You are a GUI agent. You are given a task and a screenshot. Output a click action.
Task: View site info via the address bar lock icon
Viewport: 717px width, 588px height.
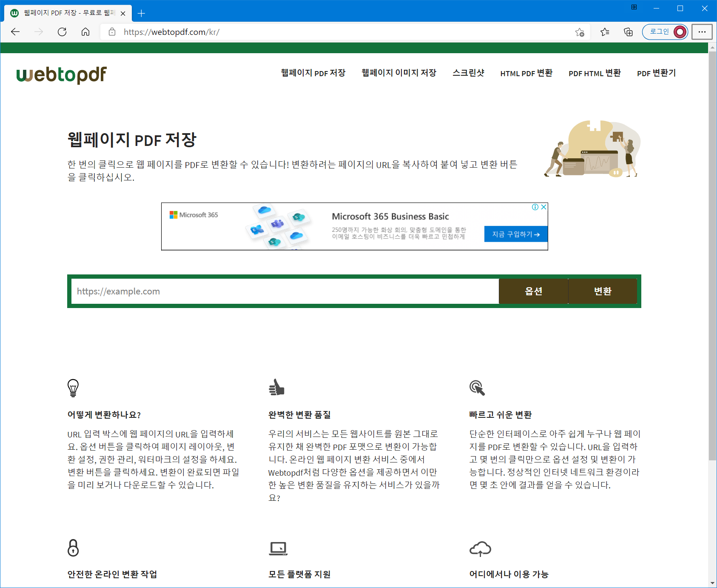(x=112, y=32)
